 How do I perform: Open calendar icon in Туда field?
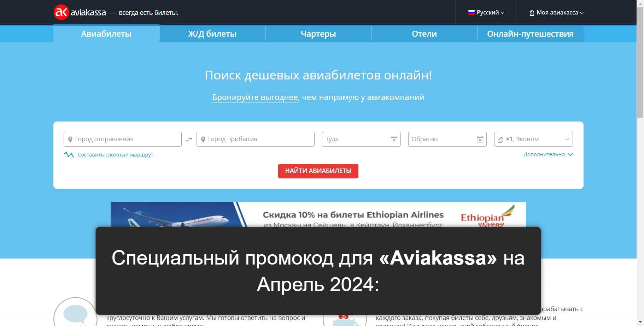tap(394, 140)
